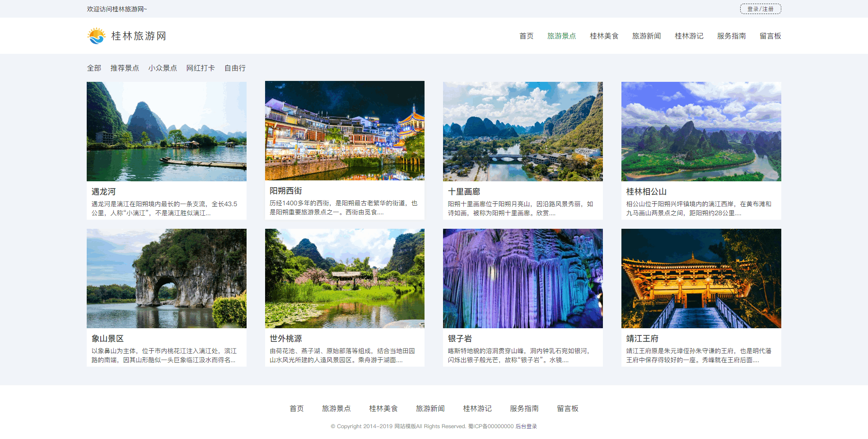Click the Guilin travel site sun logo
Viewport: 868px width, 439px height.
pos(97,36)
